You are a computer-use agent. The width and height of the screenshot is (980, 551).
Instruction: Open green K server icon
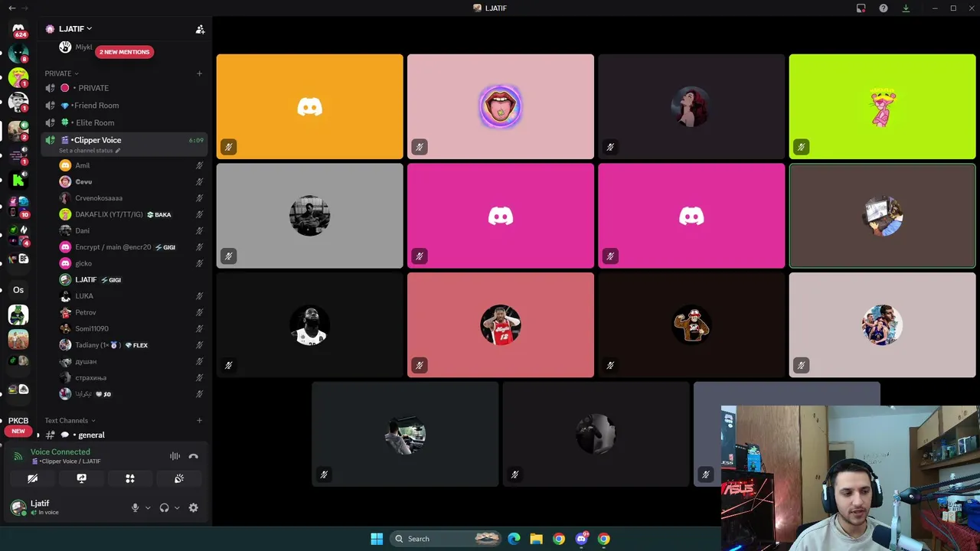tap(18, 180)
